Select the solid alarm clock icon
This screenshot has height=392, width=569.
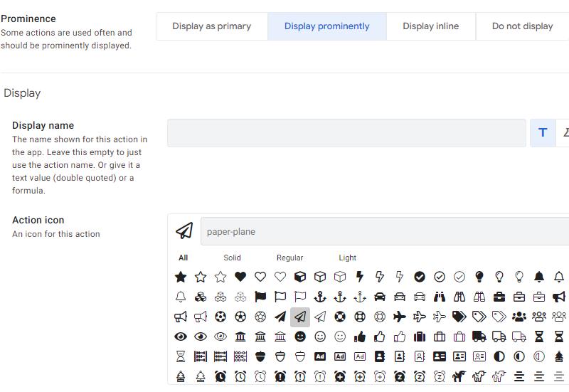[x=220, y=376]
